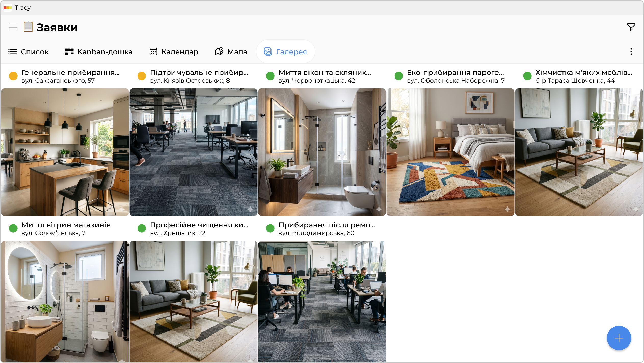
Task: Click the Tracy app icon in the title bar
Action: [x=7, y=8]
